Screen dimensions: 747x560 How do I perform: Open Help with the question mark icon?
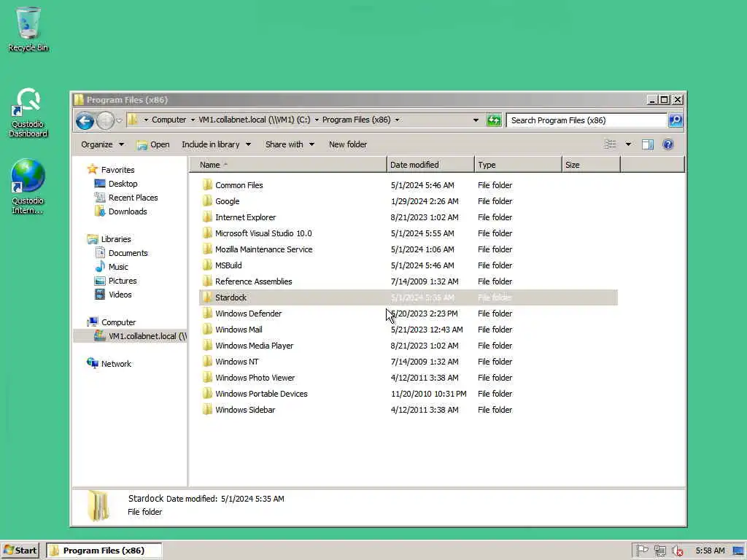point(668,144)
